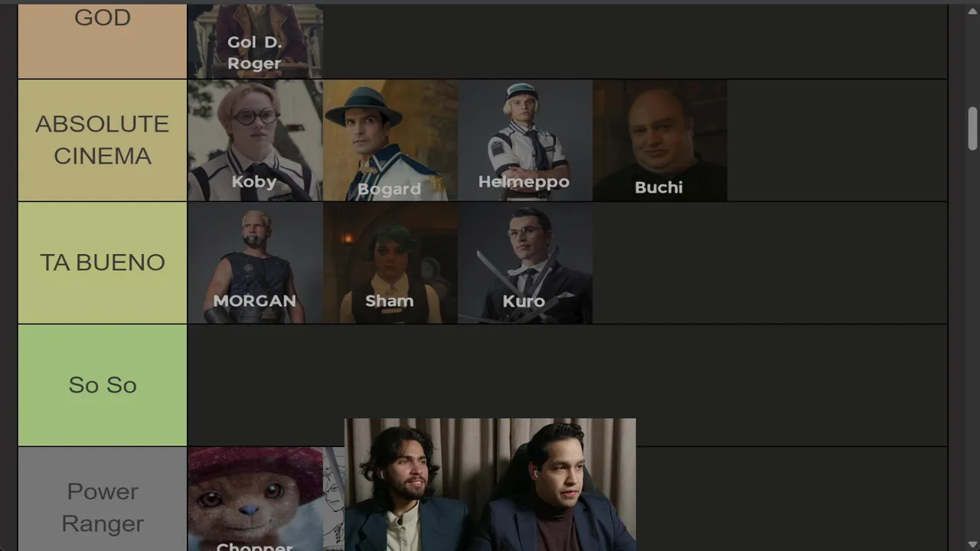
Task: Click the Sham character card
Action: 390,263
